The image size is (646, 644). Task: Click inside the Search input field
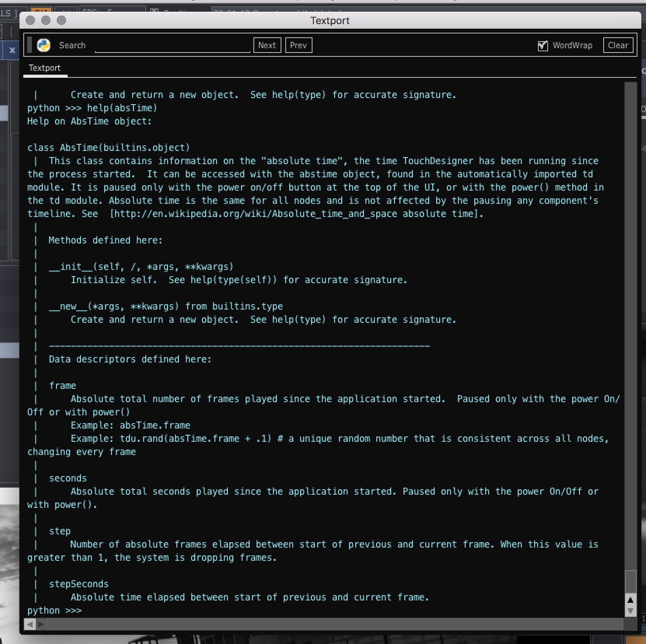172,45
